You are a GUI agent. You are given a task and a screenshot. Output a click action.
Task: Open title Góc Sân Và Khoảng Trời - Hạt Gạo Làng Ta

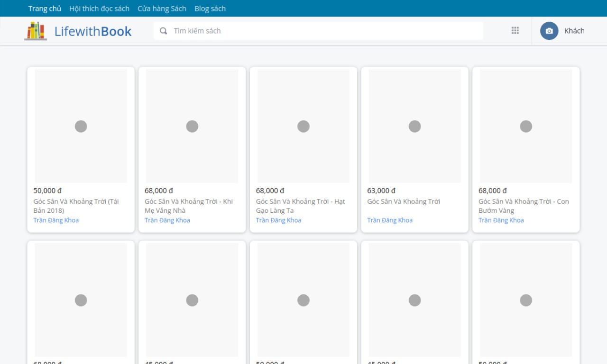tap(301, 206)
